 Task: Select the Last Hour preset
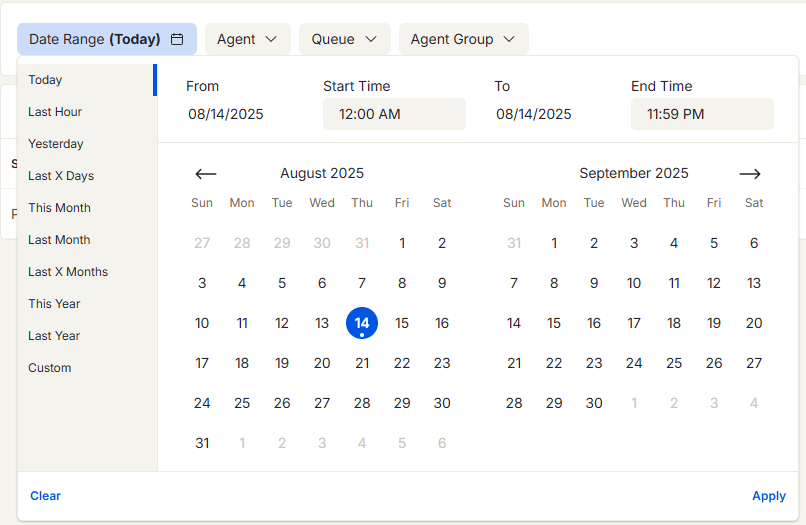(x=55, y=112)
